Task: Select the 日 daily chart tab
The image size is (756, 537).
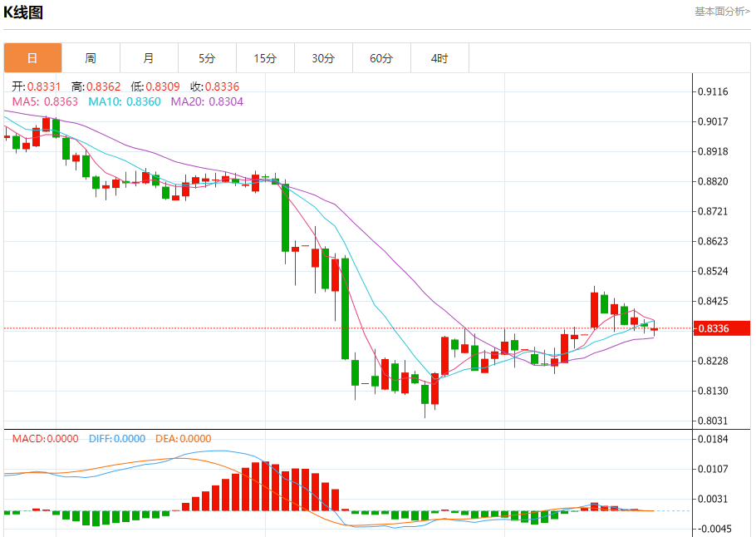Action: tap(32, 58)
